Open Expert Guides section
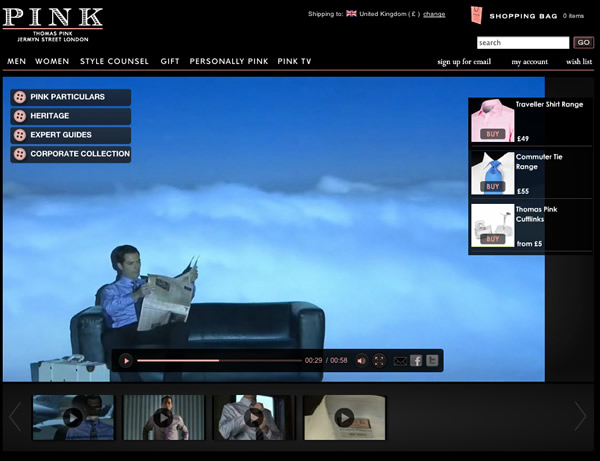Image resolution: width=600 pixels, height=461 pixels. point(71,135)
